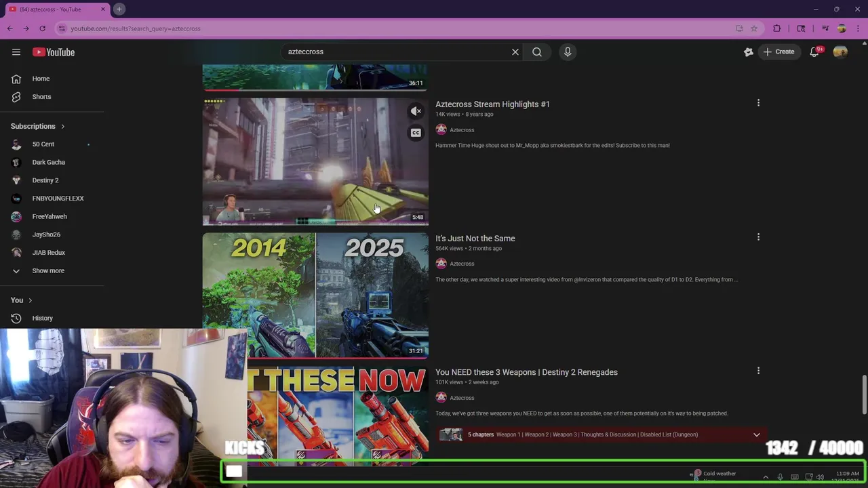868x488 pixels.
Task: Open more options for It's Just Not the Same
Action: click(x=758, y=237)
